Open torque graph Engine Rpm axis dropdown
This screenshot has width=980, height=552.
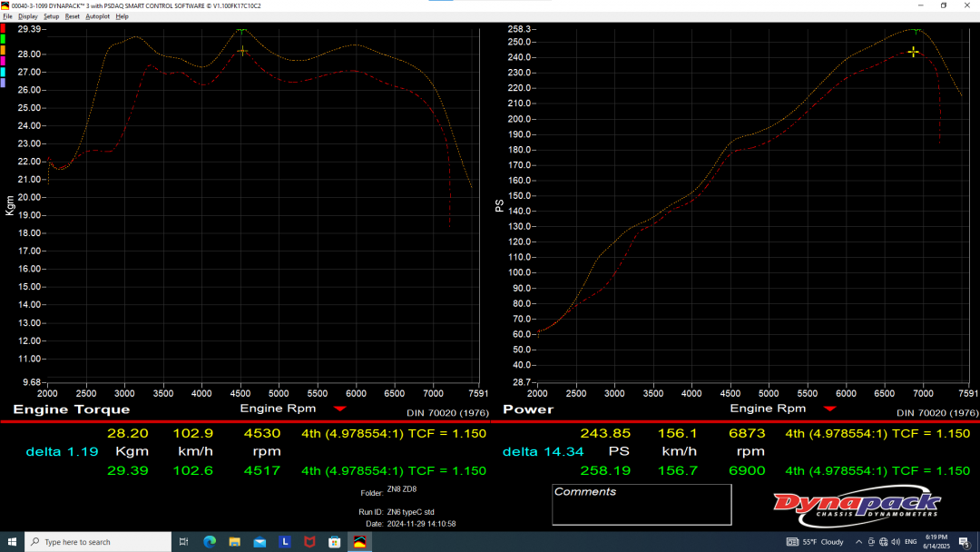pos(340,409)
